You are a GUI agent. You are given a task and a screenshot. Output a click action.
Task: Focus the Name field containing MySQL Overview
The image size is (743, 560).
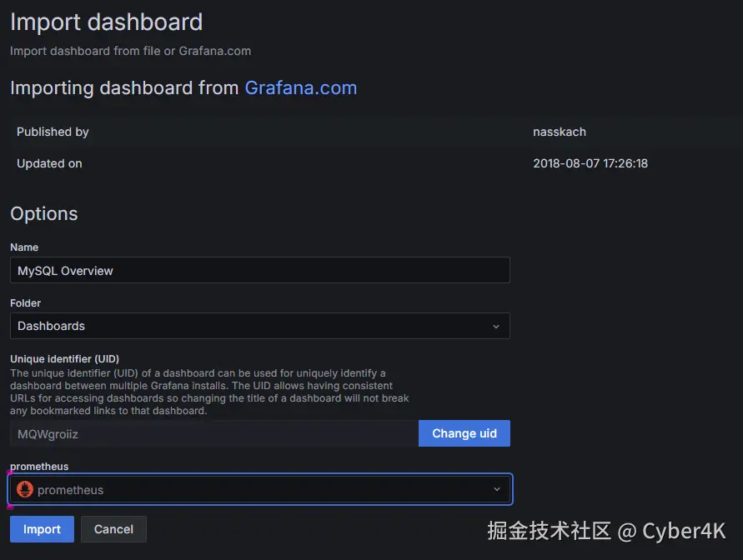pyautogui.click(x=259, y=270)
